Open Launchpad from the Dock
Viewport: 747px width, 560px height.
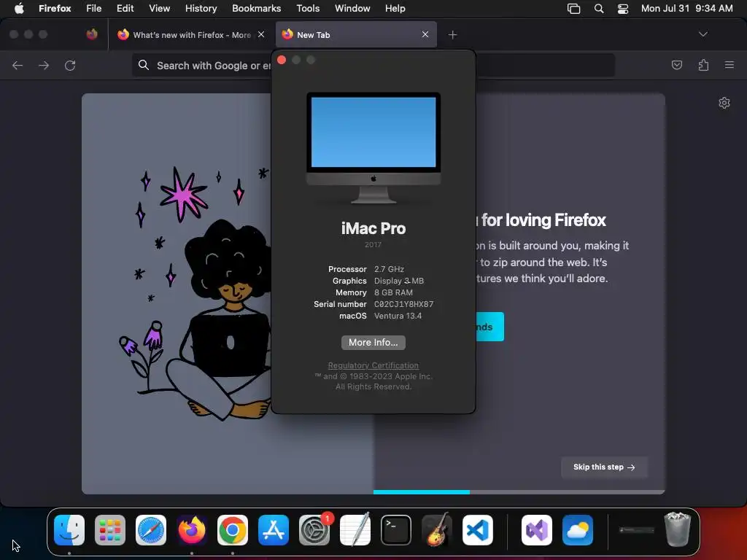click(x=110, y=530)
